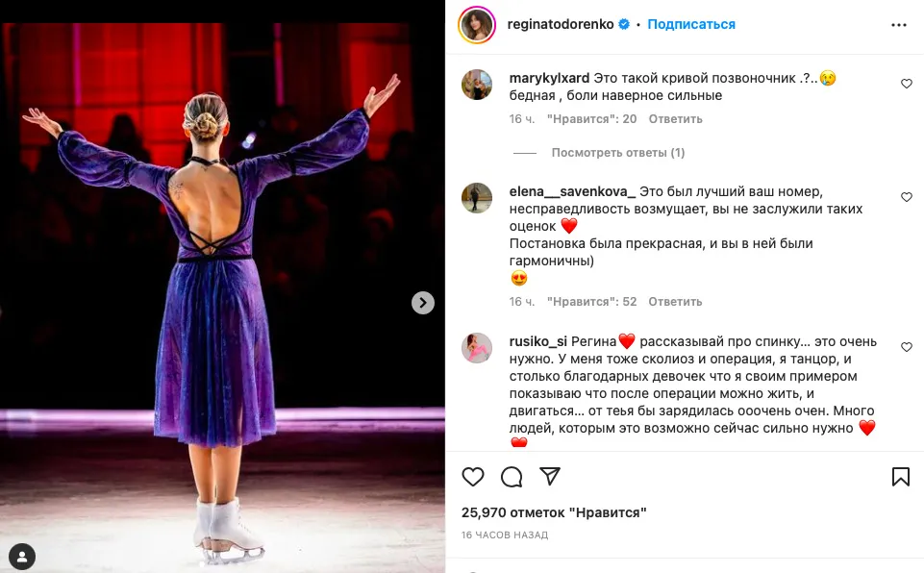Open marykylxard's avatar thumbnail
This screenshot has width=924, height=573.
tap(477, 85)
